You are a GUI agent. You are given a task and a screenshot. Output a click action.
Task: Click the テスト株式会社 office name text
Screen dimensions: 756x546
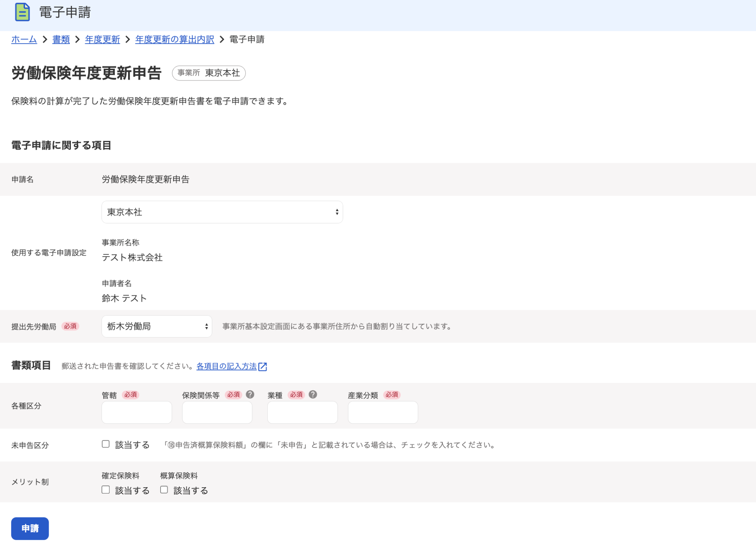point(132,257)
